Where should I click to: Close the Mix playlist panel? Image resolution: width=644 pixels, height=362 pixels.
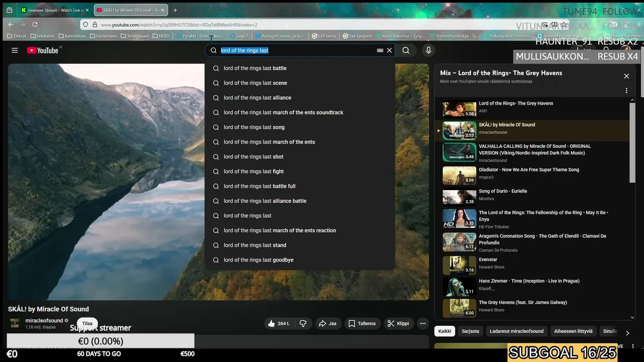(626, 76)
